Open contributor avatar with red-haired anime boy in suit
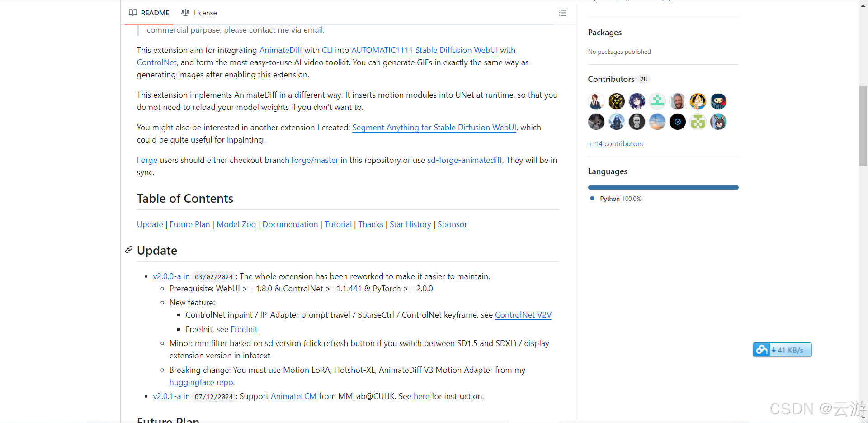 (x=596, y=101)
